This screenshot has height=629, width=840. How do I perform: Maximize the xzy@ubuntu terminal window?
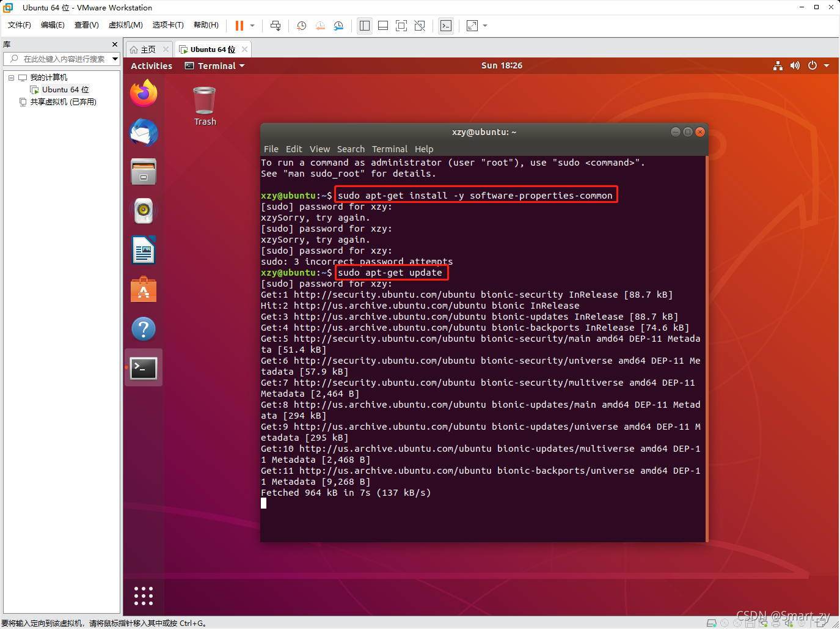coord(687,132)
